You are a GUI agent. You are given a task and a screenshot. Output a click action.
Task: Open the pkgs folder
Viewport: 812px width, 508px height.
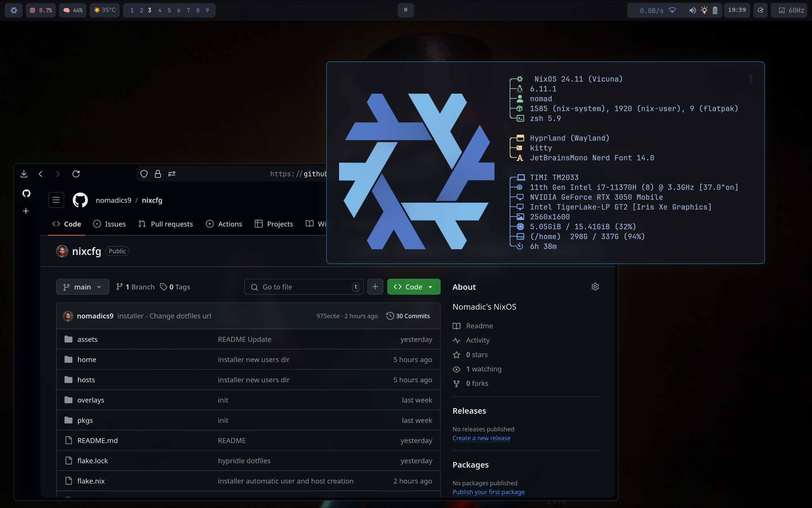point(85,420)
